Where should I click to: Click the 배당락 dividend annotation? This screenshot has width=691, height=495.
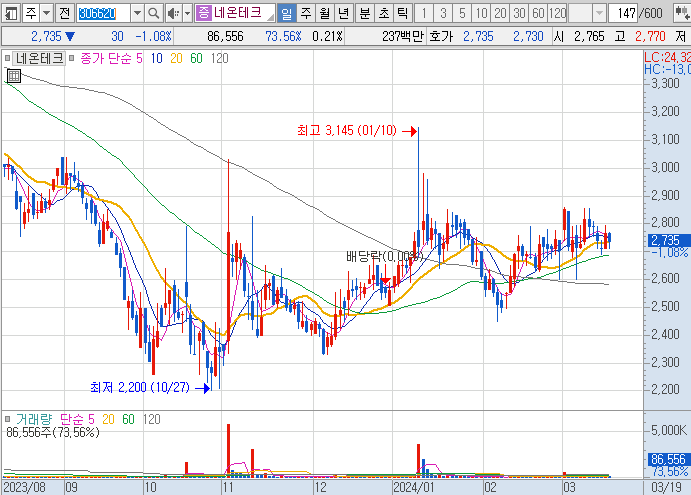384,256
